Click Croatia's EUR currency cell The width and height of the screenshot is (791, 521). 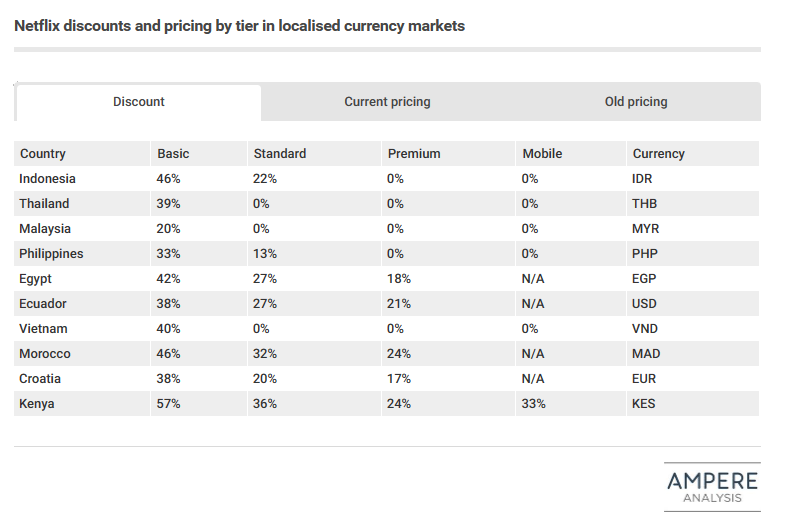(x=693, y=379)
